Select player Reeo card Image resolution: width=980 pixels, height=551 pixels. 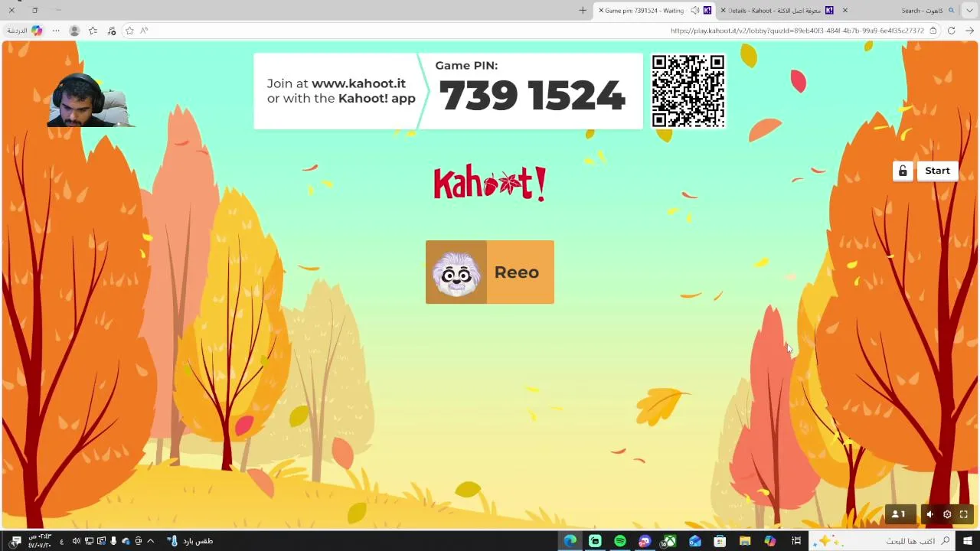(x=490, y=272)
